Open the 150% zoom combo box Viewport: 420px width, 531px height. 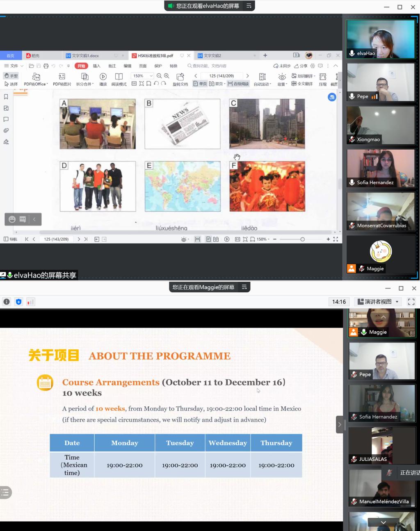(x=142, y=76)
